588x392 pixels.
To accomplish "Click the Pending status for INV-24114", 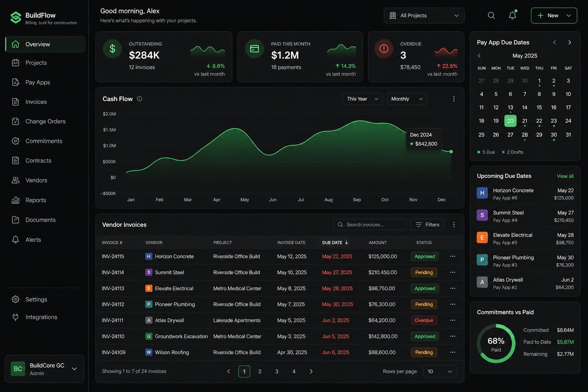I will click(x=424, y=273).
